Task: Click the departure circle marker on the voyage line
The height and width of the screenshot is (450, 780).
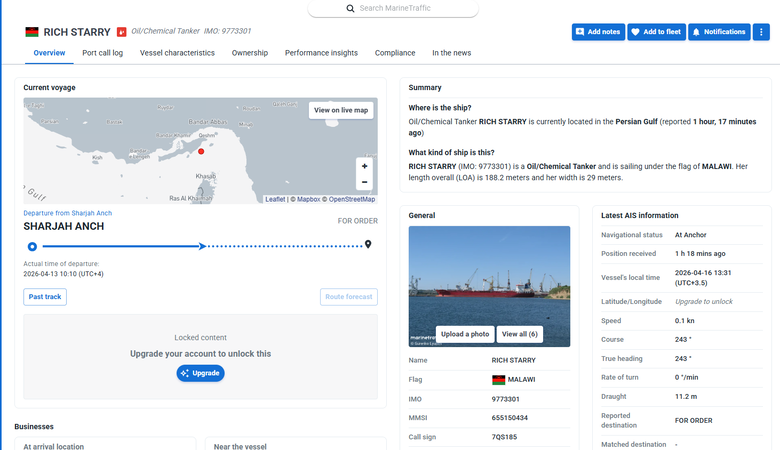Action: pyautogui.click(x=32, y=246)
